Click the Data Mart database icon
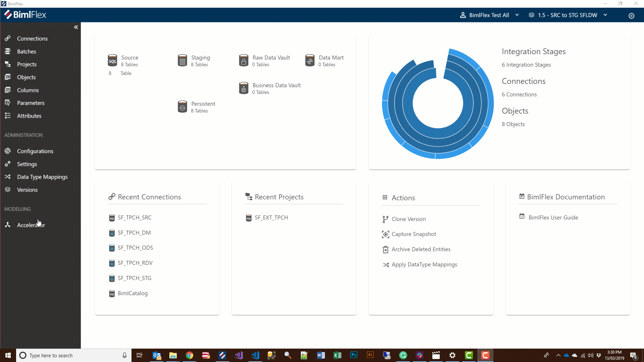Image resolution: width=644 pixels, height=362 pixels. (310, 61)
